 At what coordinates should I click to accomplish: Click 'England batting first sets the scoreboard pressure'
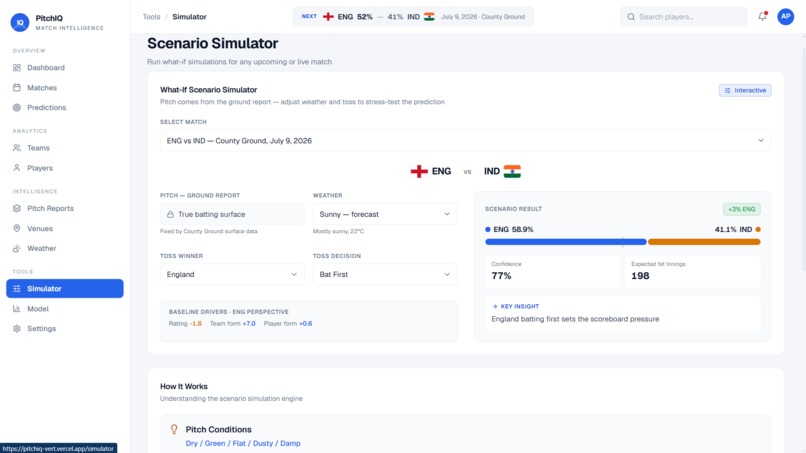(575, 319)
